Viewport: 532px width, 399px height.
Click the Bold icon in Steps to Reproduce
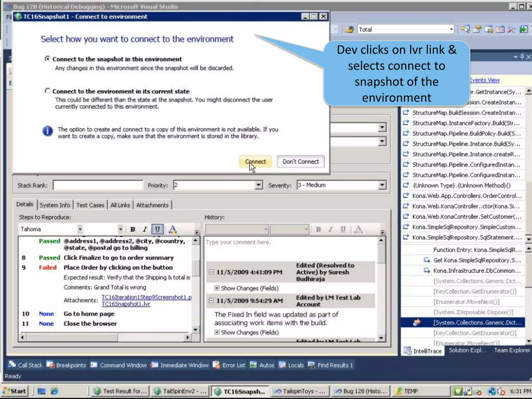click(133, 229)
